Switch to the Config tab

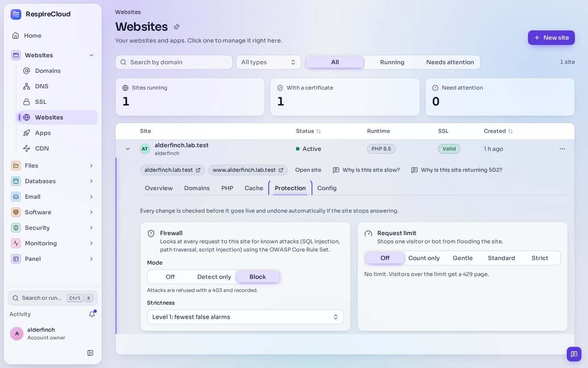pos(327,188)
